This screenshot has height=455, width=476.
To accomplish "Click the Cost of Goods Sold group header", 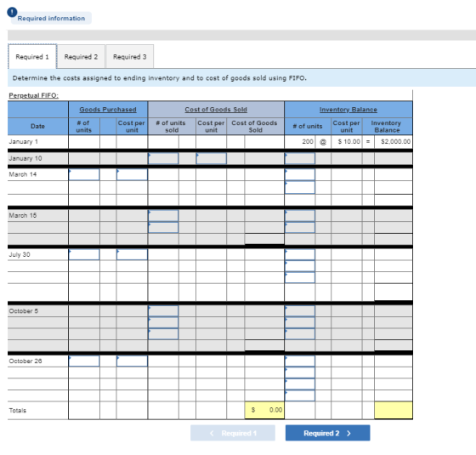I will click(216, 110).
